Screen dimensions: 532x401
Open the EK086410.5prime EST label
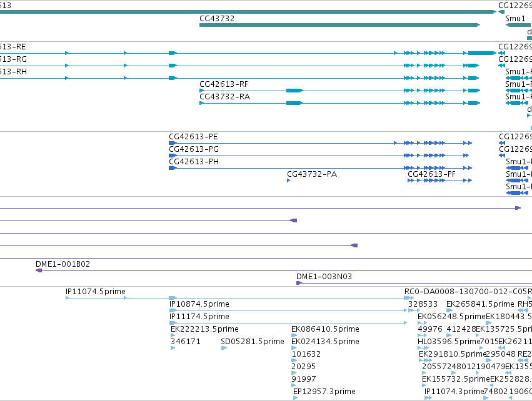coord(325,329)
